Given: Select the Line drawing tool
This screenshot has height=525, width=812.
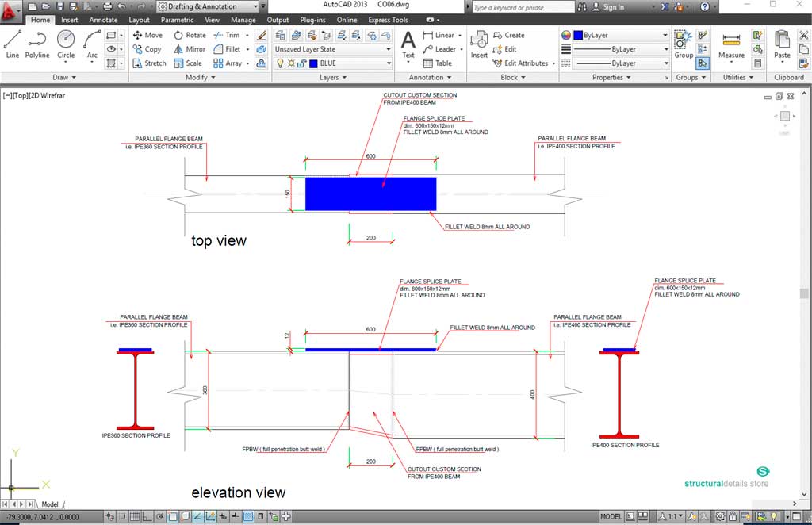Looking at the screenshot, I should pos(13,44).
